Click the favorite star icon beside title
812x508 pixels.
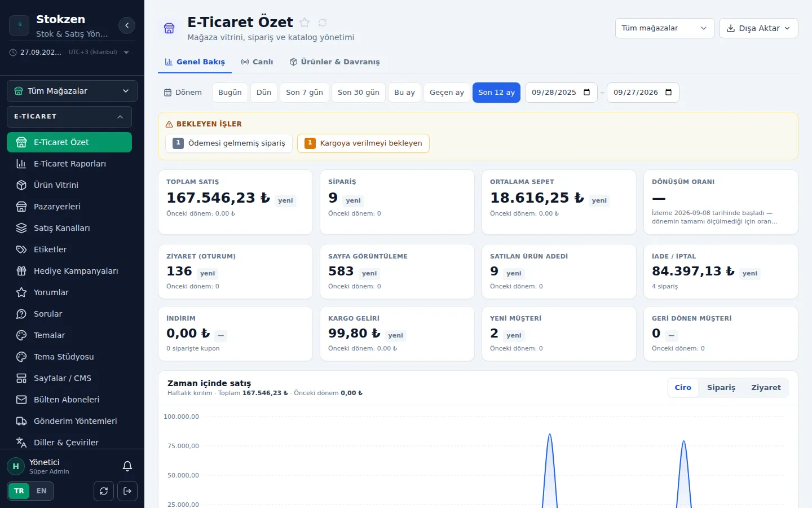(304, 23)
